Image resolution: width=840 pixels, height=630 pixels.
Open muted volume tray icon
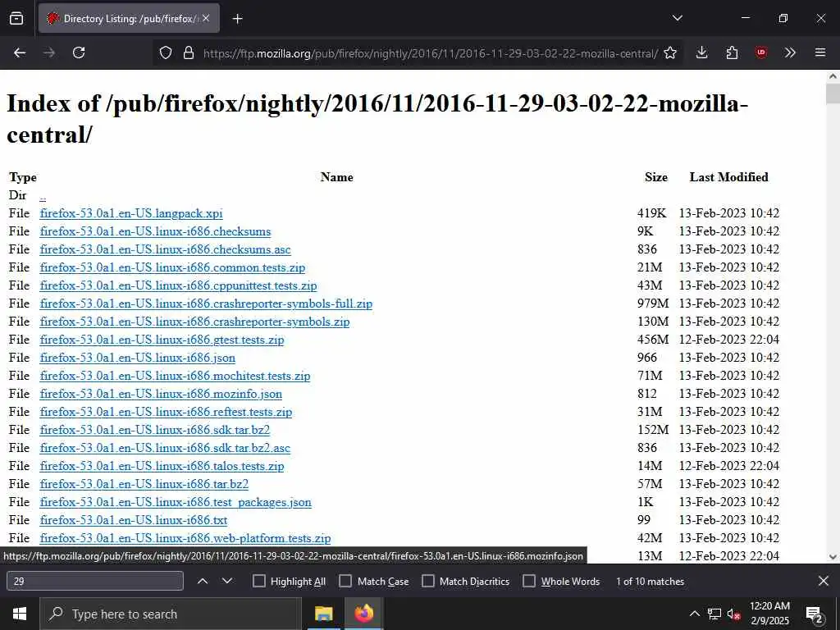[734, 614]
